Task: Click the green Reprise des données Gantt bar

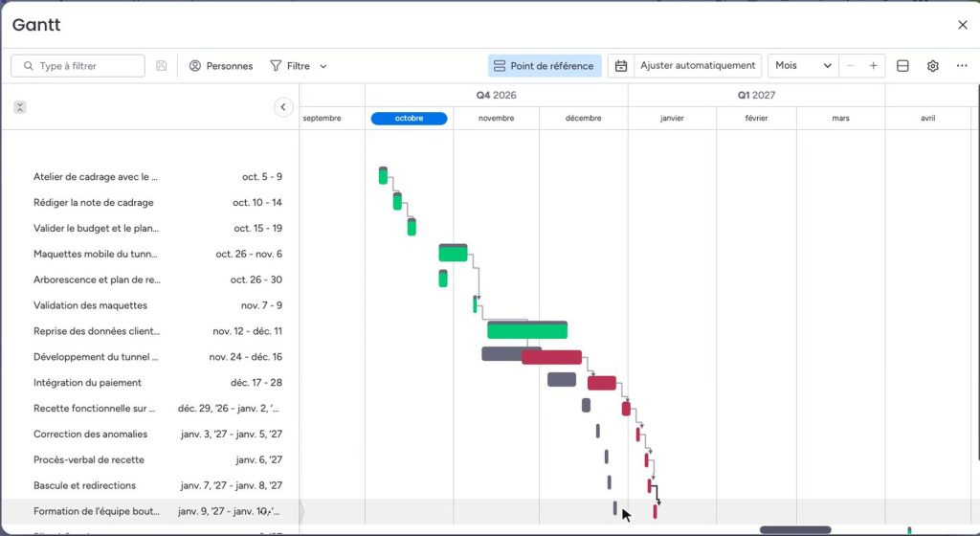Action: (527, 330)
